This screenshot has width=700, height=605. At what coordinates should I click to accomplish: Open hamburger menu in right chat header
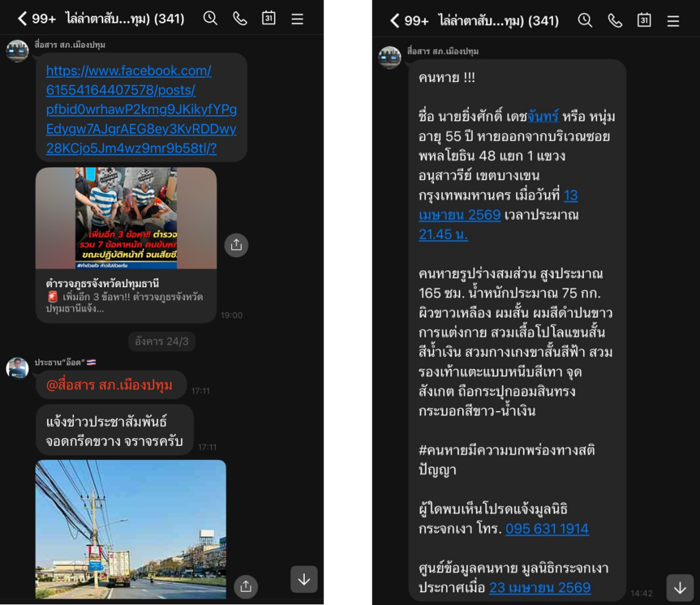[x=673, y=21]
